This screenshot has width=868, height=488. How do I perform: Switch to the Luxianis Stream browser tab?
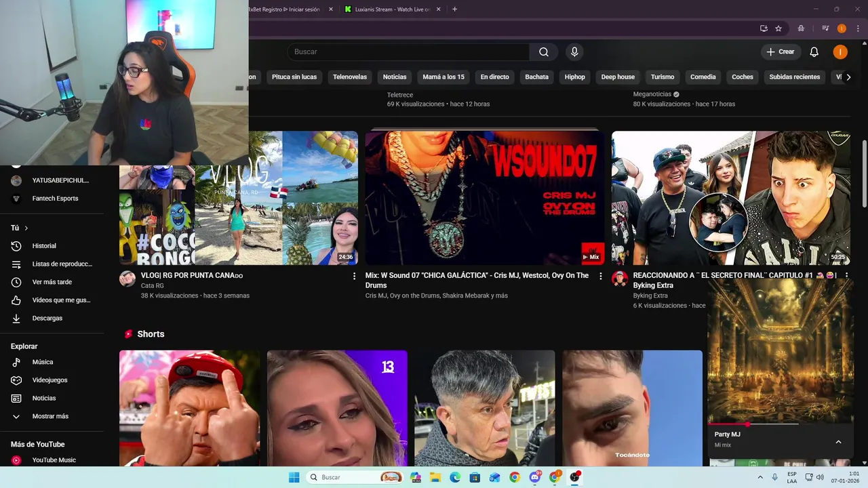(392, 9)
